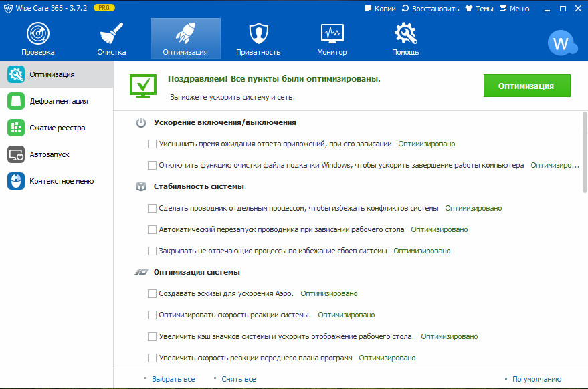The width and height of the screenshot is (588, 389).
Task: Click the Копии backup icon
Action: 368,8
